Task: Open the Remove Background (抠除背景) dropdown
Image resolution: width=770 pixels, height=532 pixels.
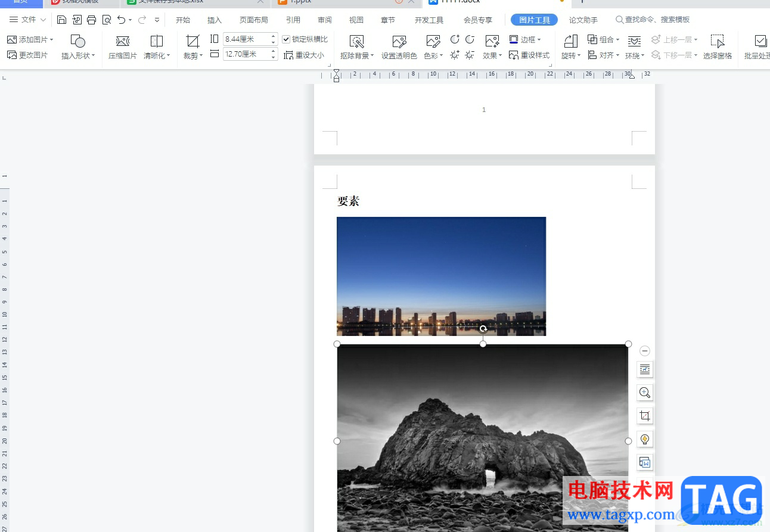Action: (357, 55)
